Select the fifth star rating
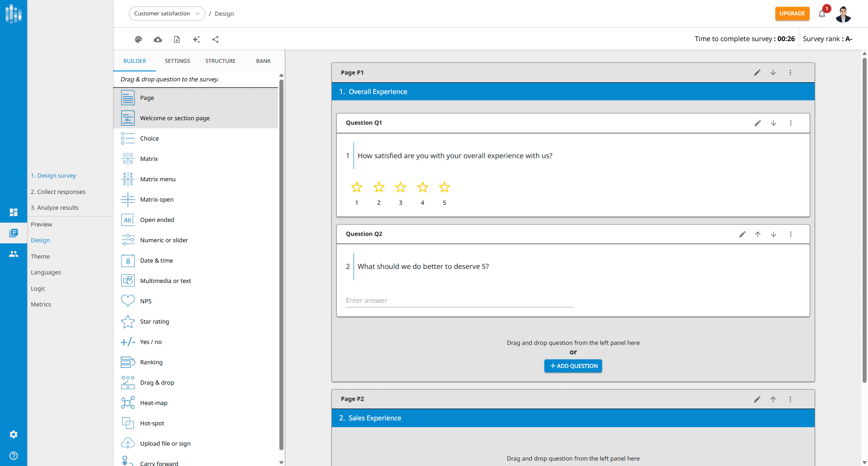 [444, 187]
